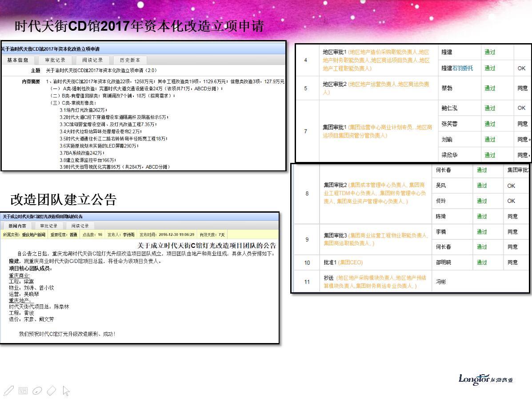Viewport: 532px width, 400px height.
Task: Click the heading 改造团队建立公告
Action: click(64, 200)
